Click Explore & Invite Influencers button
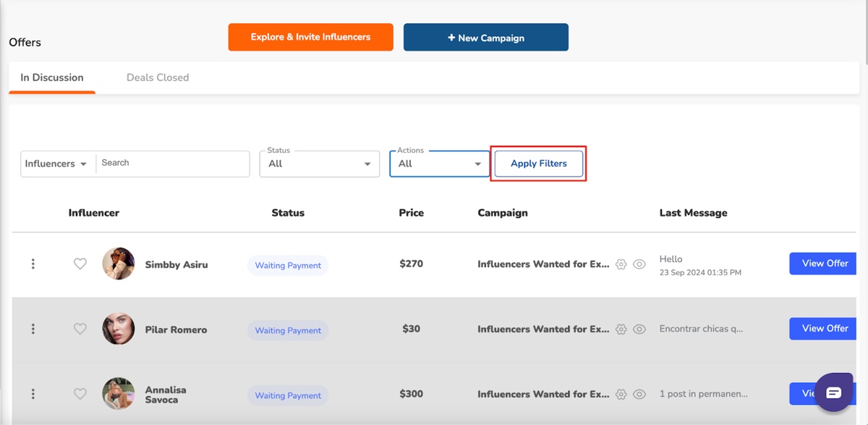The height and width of the screenshot is (425, 868). [311, 37]
